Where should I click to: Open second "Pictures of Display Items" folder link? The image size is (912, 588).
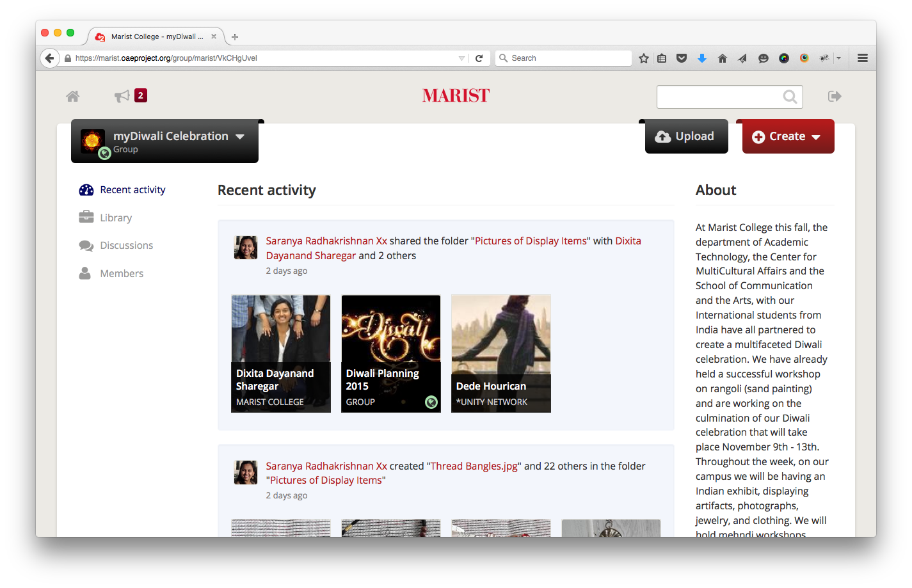click(326, 481)
